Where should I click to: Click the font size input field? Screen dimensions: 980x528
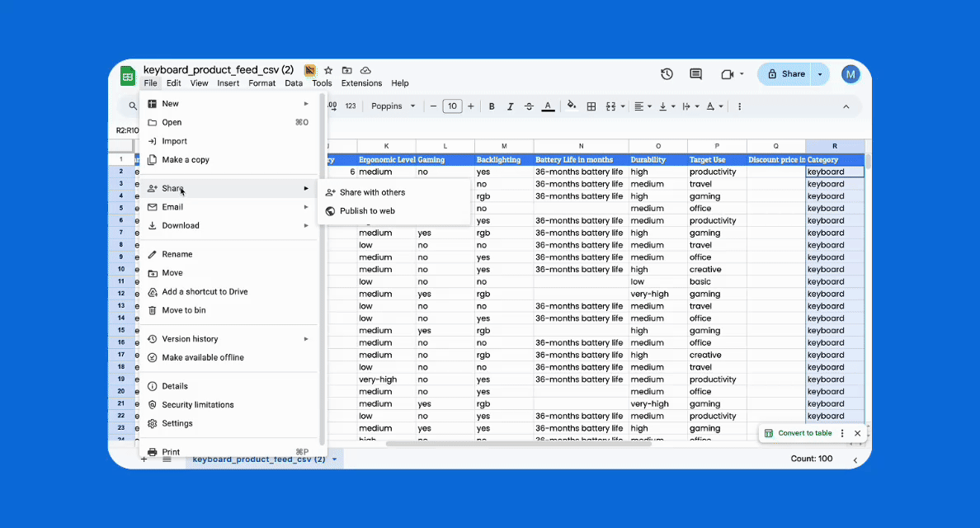click(x=452, y=106)
